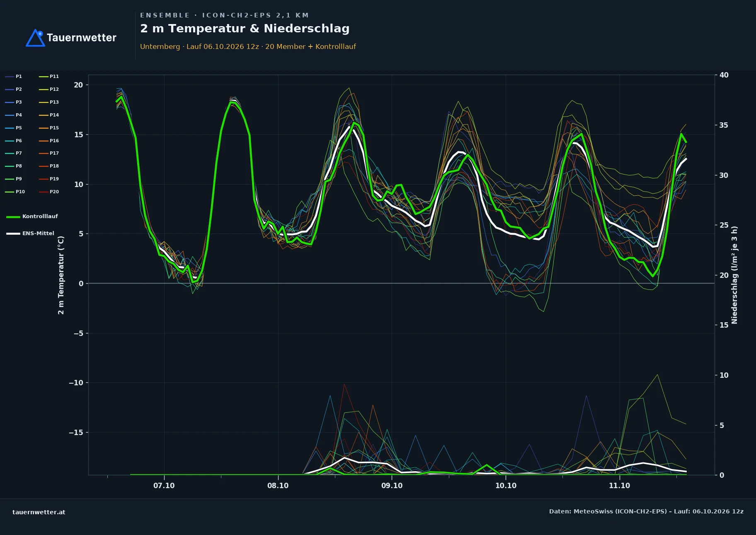Click the 08.10 date axis label
The width and height of the screenshot is (756, 535).
[278, 486]
